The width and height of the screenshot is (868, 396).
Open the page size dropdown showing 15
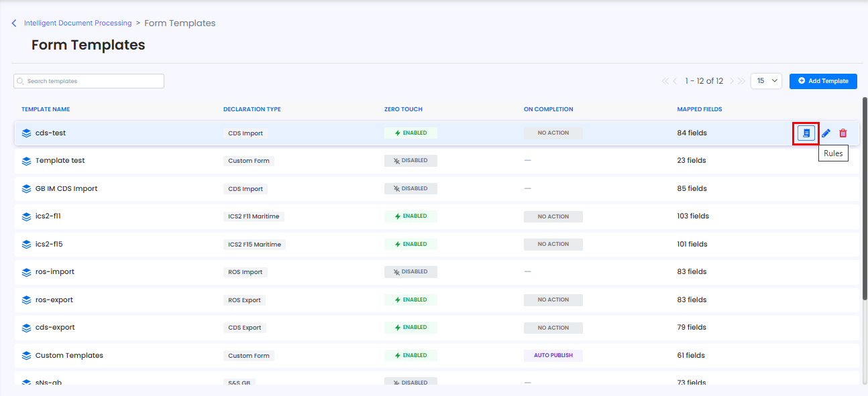coord(766,80)
